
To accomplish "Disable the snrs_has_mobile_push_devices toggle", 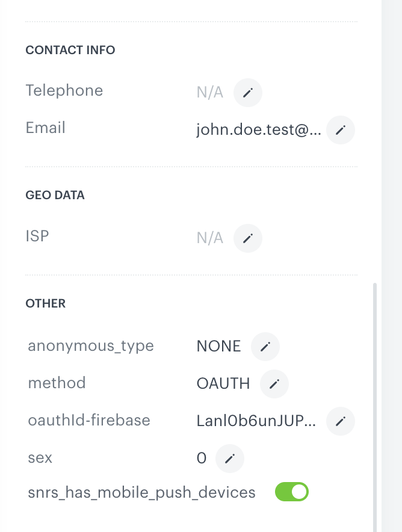I will (x=291, y=492).
